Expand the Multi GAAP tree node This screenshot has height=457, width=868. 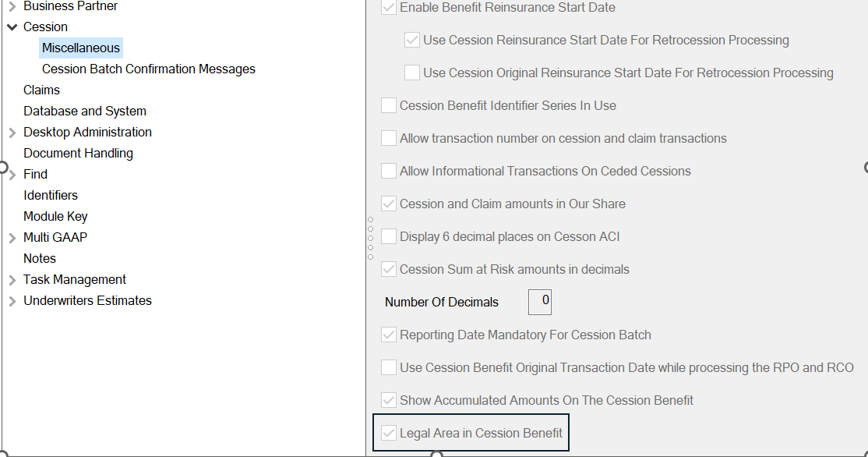coord(12,238)
